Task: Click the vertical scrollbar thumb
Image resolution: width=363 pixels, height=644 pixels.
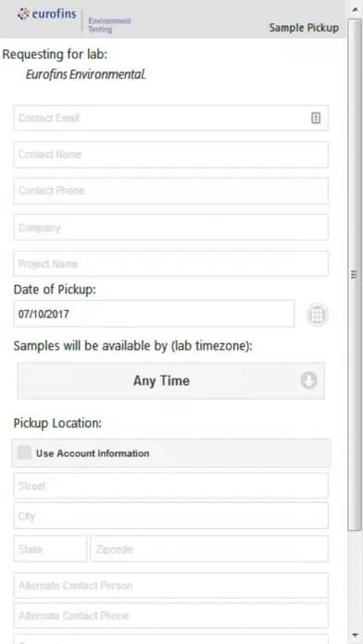Action: [355, 275]
